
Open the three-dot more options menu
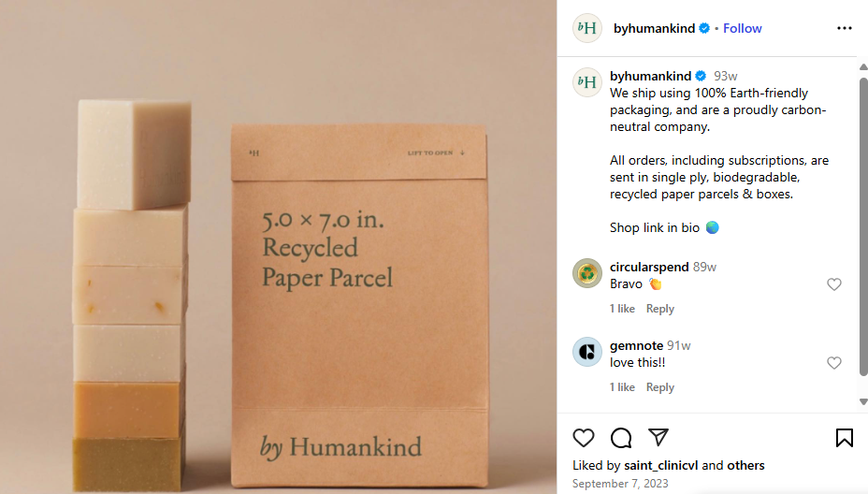click(845, 28)
